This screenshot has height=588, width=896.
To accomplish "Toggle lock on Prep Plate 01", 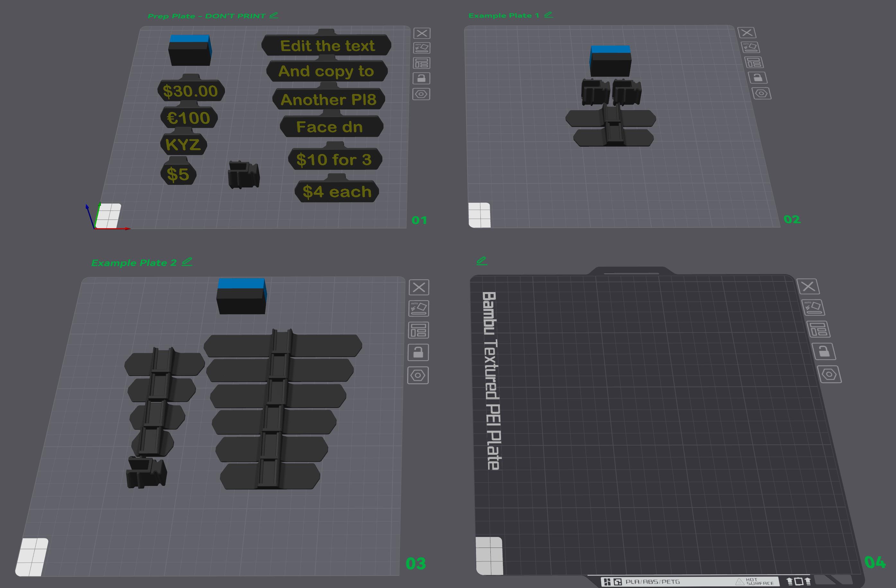I will click(x=421, y=78).
